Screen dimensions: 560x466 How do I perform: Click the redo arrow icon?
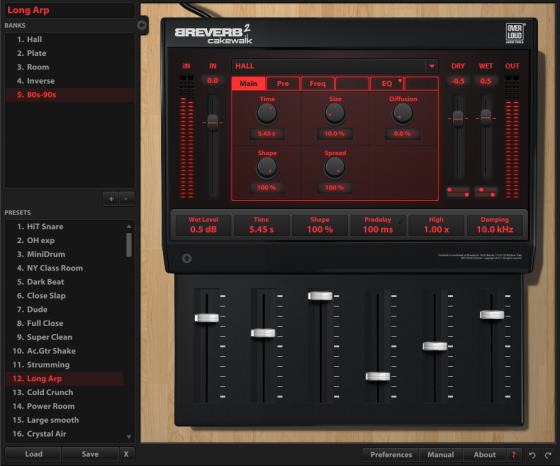(548, 455)
